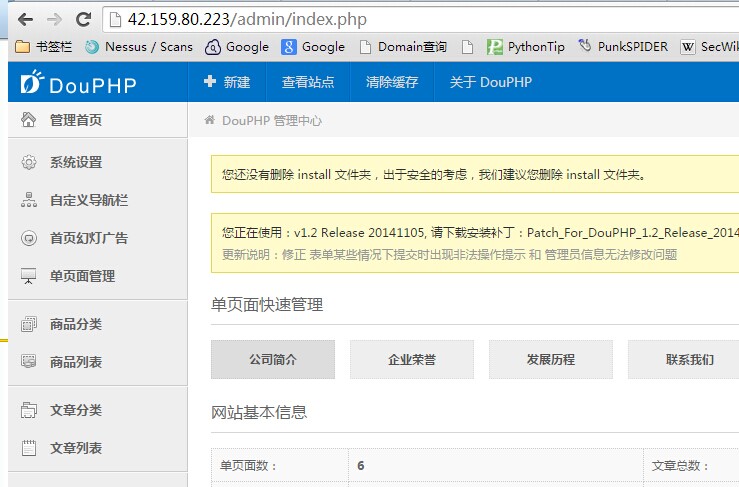
Task: Click the address bar URL field
Action: tap(420, 19)
